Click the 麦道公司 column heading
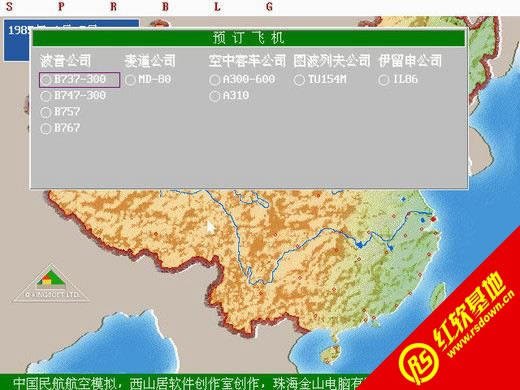 150,61
